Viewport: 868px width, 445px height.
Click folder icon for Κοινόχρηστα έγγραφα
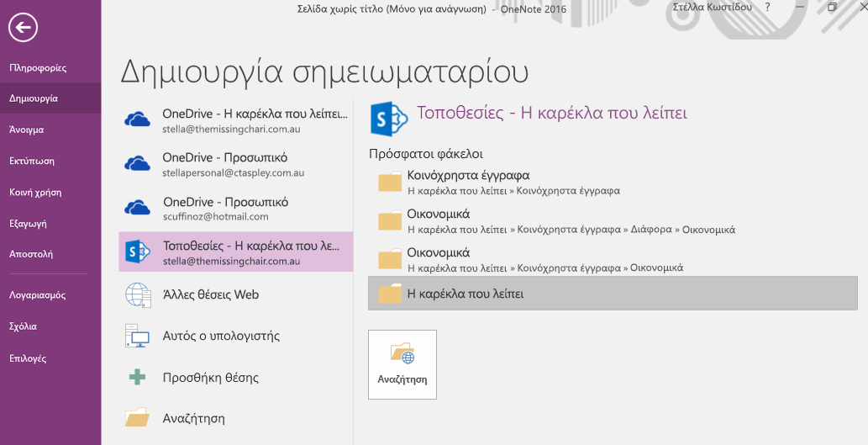[390, 181]
